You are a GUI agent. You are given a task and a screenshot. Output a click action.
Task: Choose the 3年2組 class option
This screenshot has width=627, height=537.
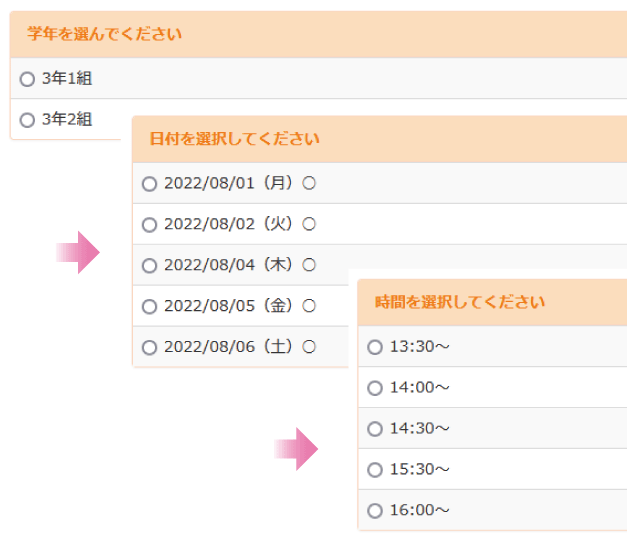pos(28,120)
